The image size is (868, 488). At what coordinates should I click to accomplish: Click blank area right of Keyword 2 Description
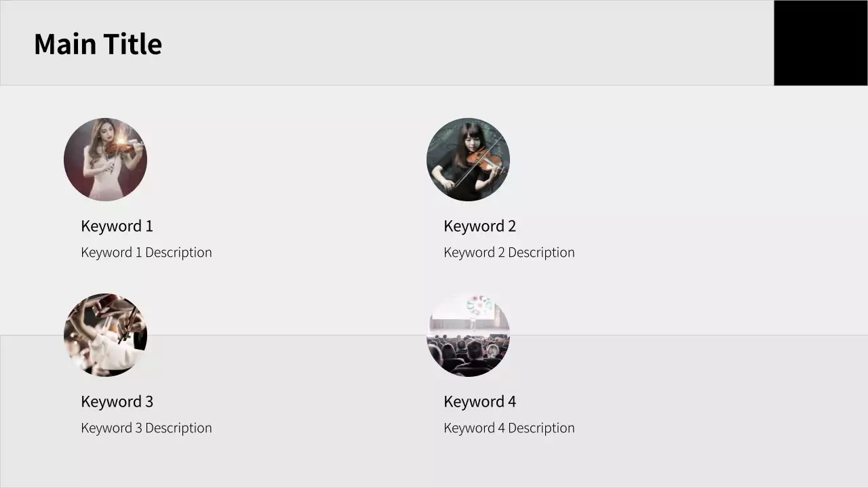712,253
